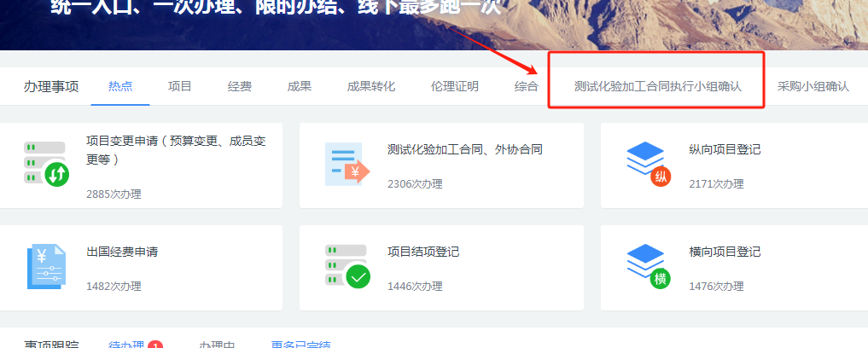Open 测试化验加工合同执行小组确认 tab
The height and width of the screenshot is (348, 868).
click(657, 86)
